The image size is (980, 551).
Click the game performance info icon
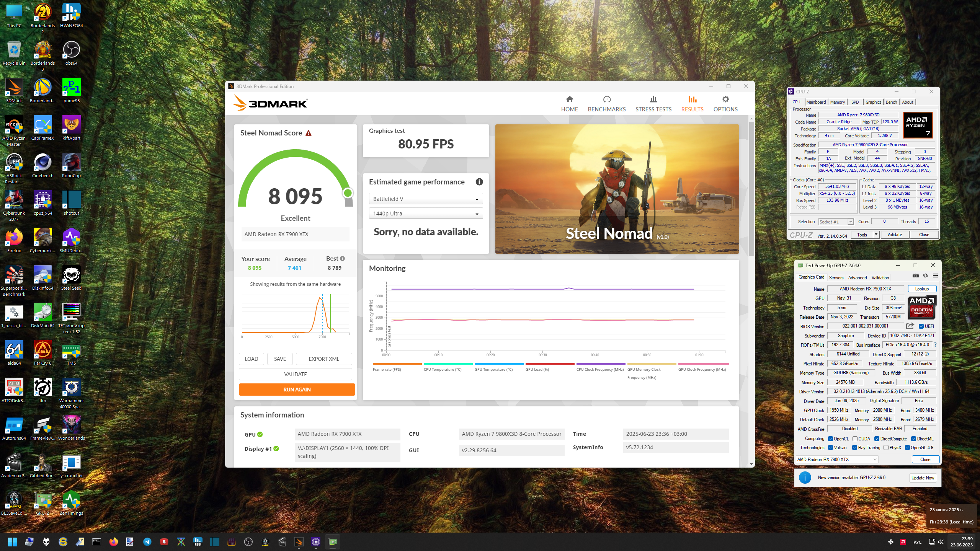tap(479, 182)
